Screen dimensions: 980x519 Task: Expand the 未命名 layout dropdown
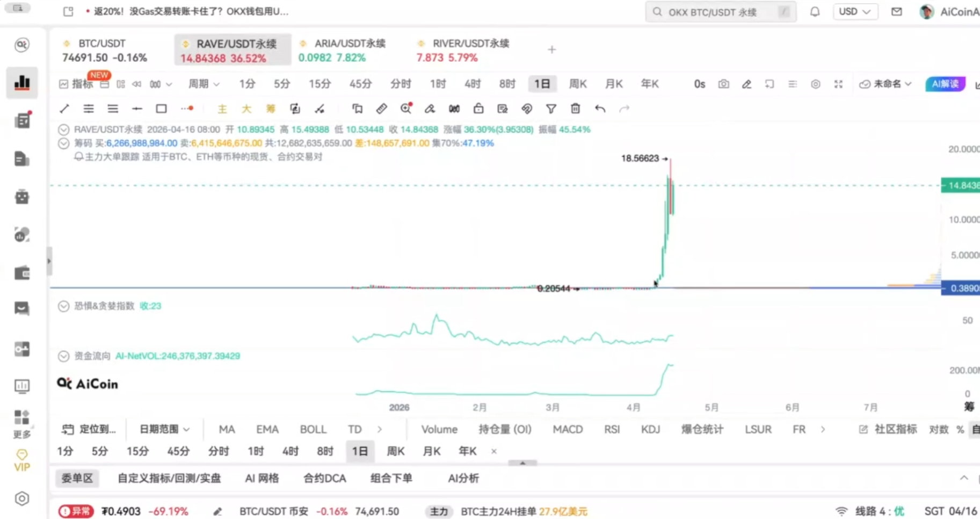coord(885,84)
